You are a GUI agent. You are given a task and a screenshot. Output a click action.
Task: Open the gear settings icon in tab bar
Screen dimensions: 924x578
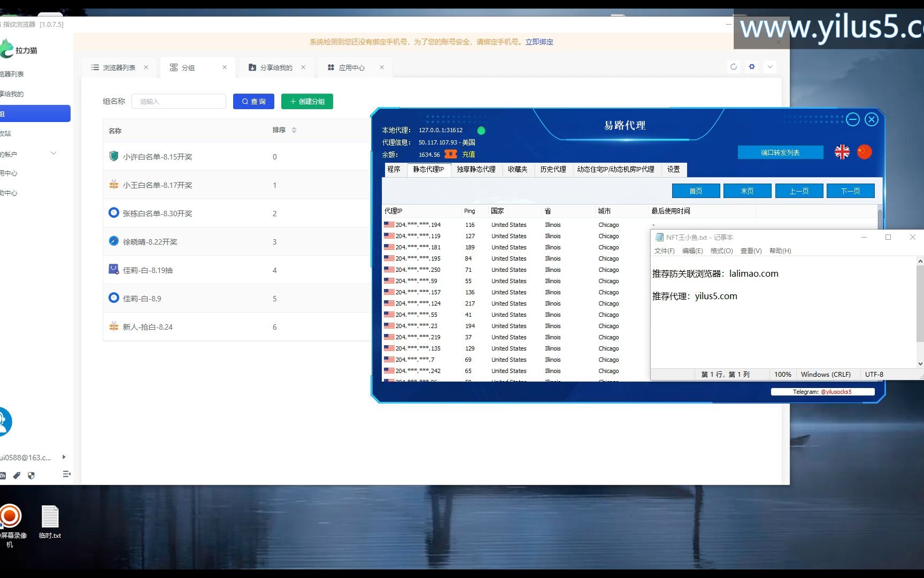[x=752, y=67]
